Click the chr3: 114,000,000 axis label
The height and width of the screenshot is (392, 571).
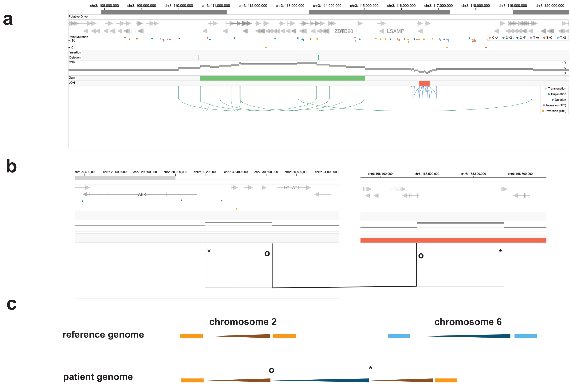(x=327, y=6)
